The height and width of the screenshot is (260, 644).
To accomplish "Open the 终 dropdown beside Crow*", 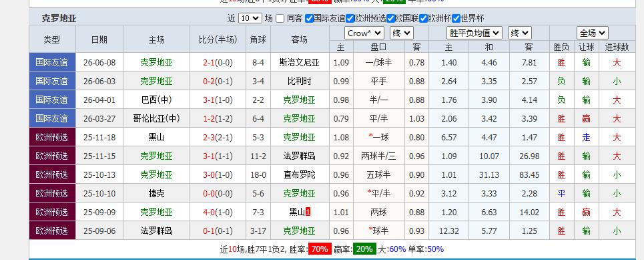I will (401, 33).
